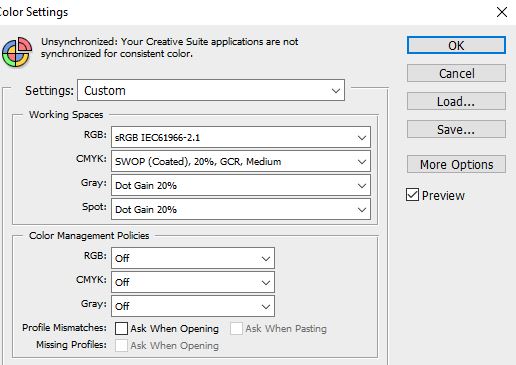
Task: Click the Save... button
Action: coord(456,129)
